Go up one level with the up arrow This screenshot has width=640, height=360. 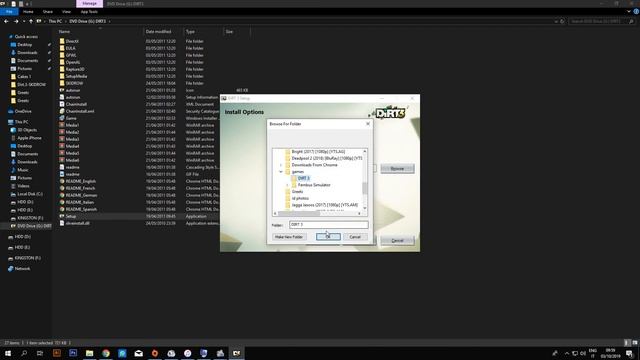tap(31, 21)
